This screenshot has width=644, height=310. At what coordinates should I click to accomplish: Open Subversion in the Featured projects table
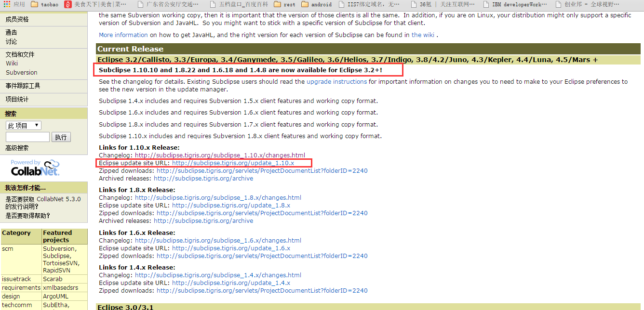[58, 248]
